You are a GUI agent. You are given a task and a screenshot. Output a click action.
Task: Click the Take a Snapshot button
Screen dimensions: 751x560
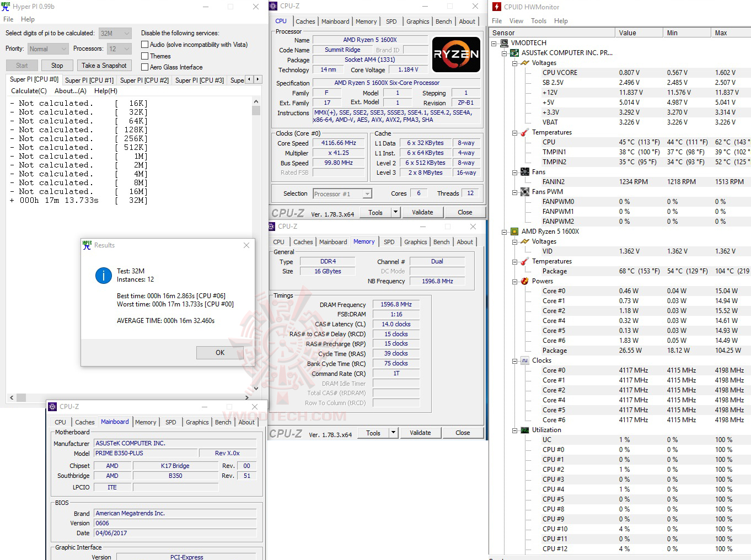click(x=104, y=65)
